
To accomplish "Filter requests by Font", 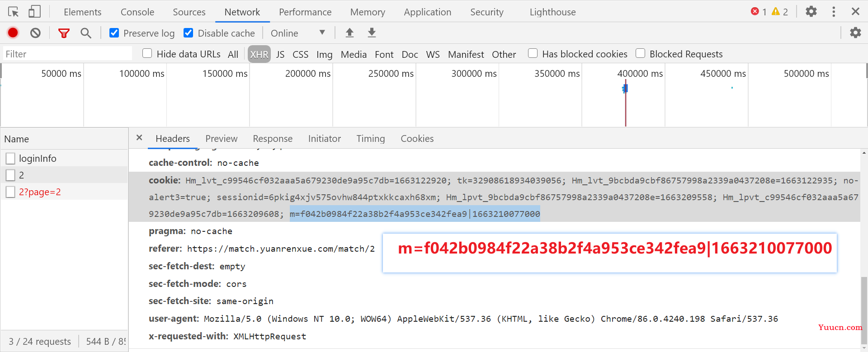I will pos(384,54).
